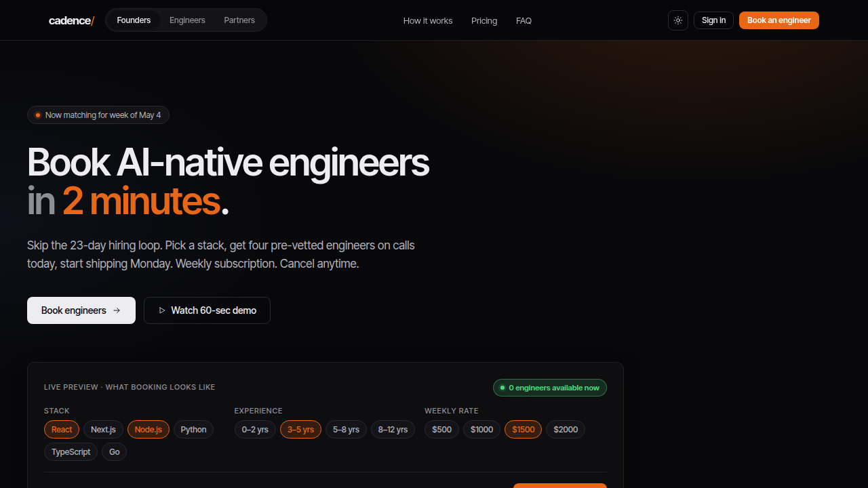Play the Watch 60-sec demo video
868x488 pixels.
[207, 310]
